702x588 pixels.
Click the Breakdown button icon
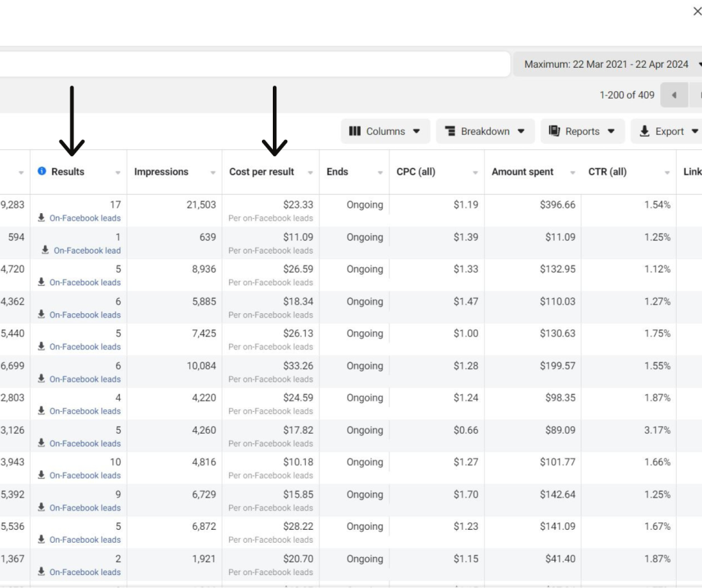[x=450, y=132]
